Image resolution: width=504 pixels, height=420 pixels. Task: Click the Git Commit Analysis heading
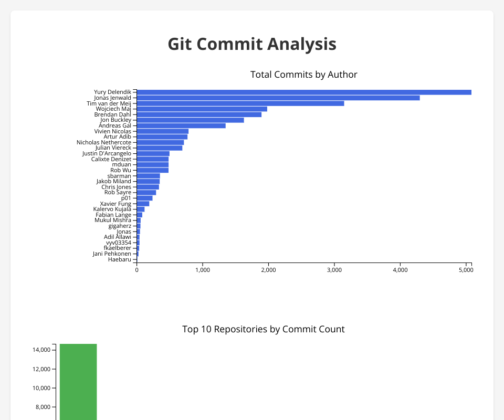click(x=252, y=44)
